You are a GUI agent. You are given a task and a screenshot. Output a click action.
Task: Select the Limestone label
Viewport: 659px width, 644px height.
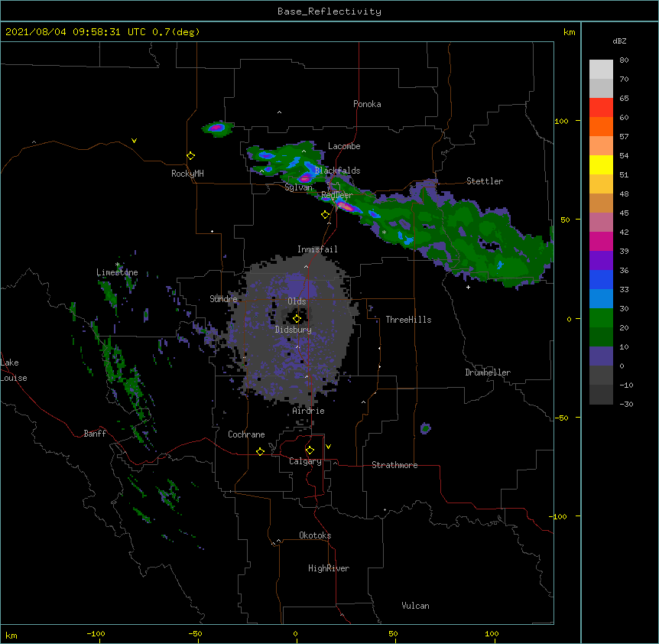(x=117, y=272)
